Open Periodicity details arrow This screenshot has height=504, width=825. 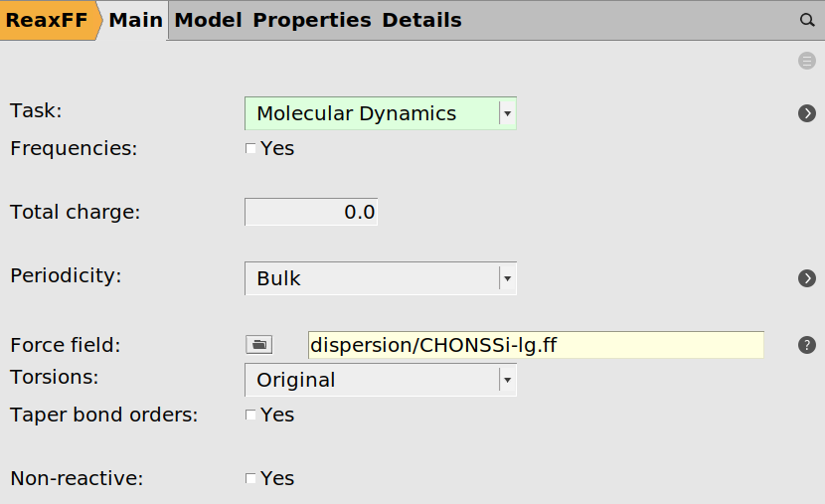[807, 278]
